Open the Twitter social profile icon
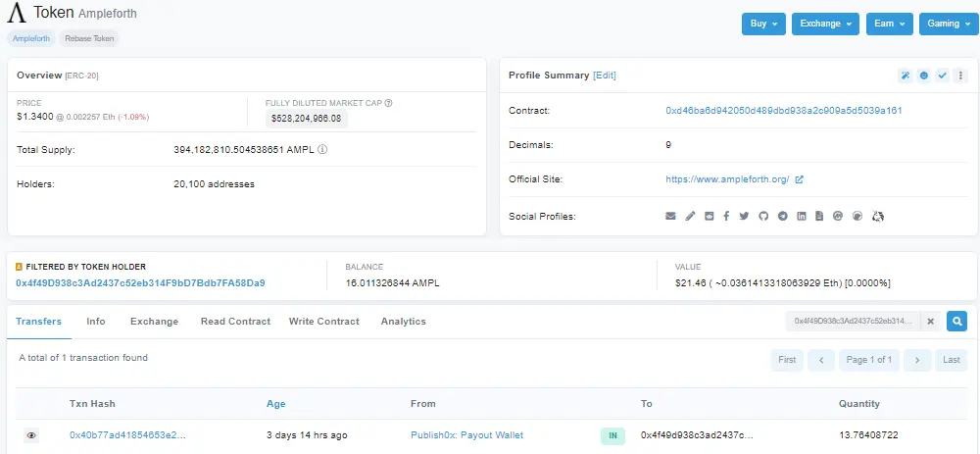The height and width of the screenshot is (454, 980). click(744, 217)
